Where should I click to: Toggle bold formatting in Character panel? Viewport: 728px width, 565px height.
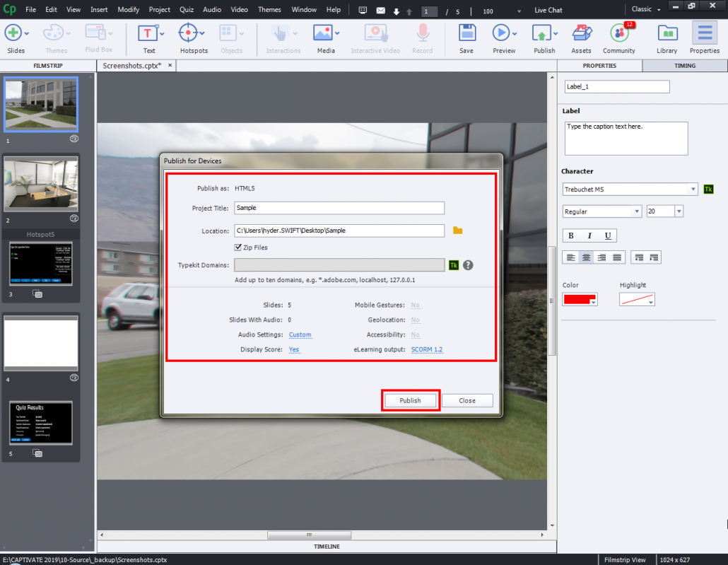[x=570, y=235]
